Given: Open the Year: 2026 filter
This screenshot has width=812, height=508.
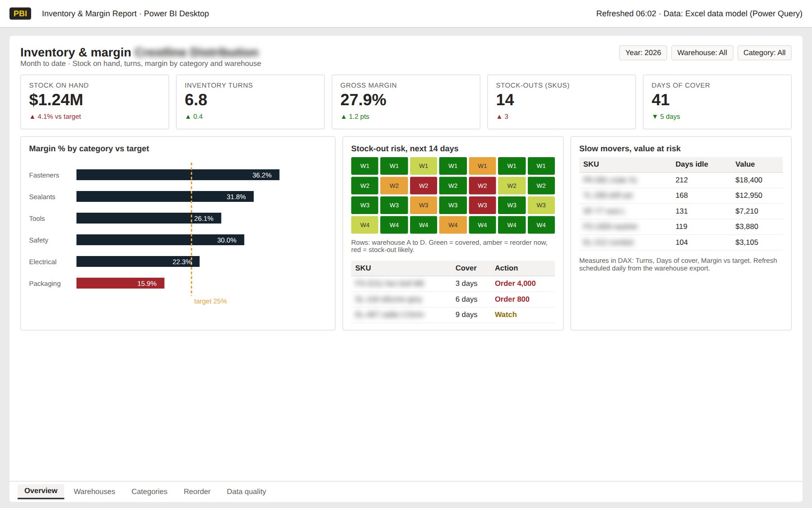Looking at the screenshot, I should point(643,53).
